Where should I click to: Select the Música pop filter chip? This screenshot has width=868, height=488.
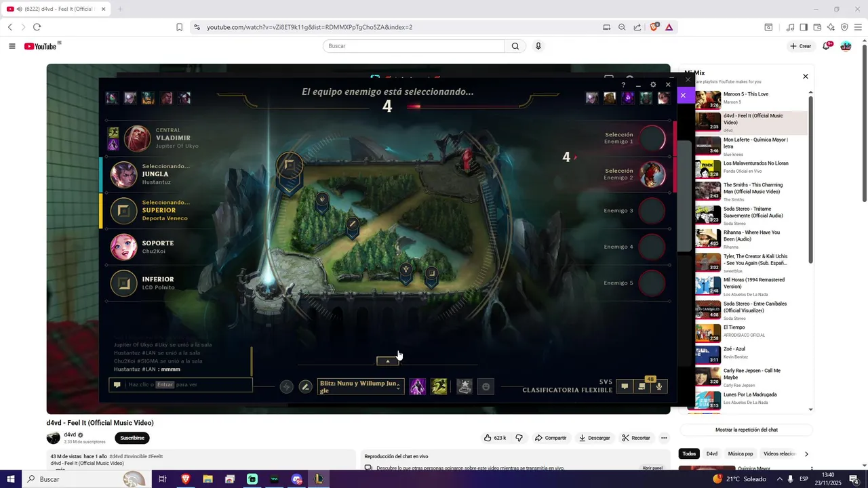point(741,453)
